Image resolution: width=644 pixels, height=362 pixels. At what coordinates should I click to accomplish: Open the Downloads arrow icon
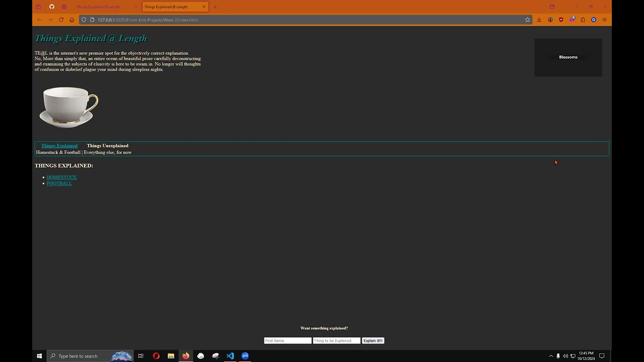(539, 20)
